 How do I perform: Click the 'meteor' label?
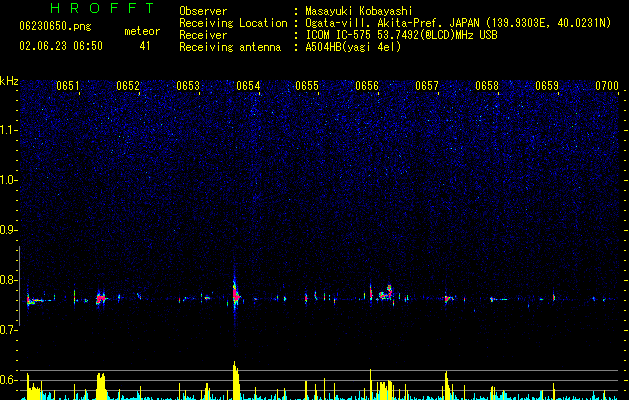pos(142,31)
